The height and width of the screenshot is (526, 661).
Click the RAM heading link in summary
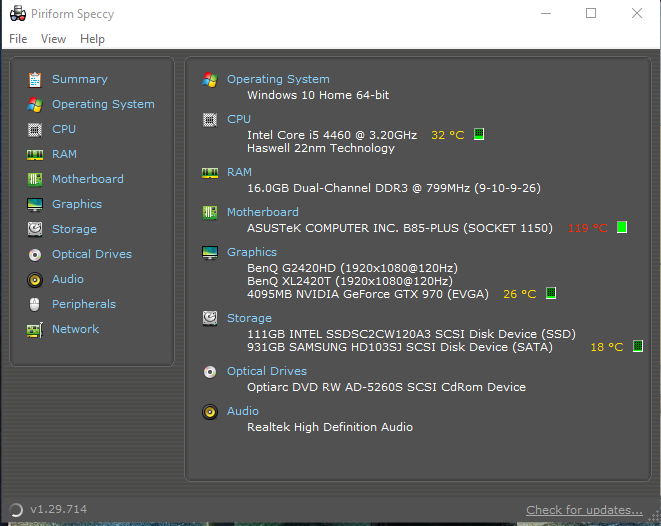tap(239, 172)
